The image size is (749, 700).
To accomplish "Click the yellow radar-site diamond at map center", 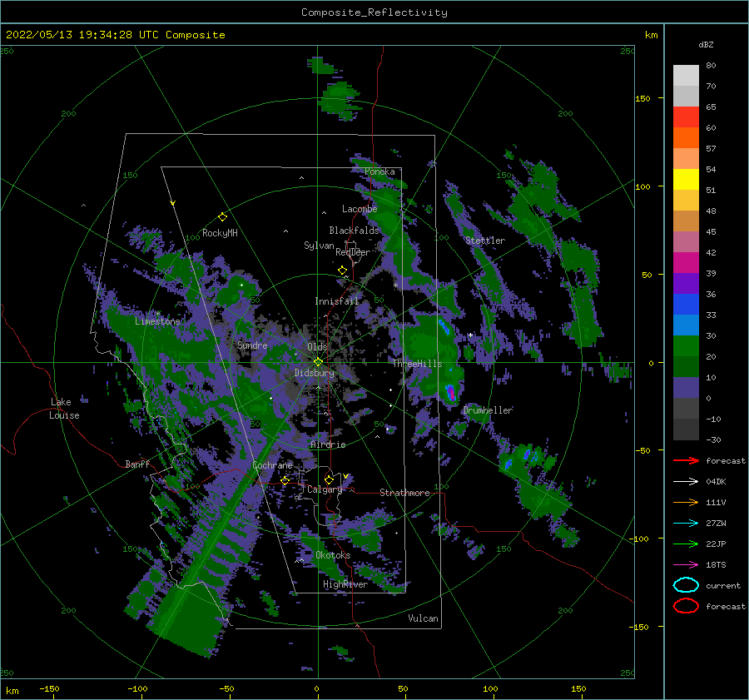I will point(318,362).
